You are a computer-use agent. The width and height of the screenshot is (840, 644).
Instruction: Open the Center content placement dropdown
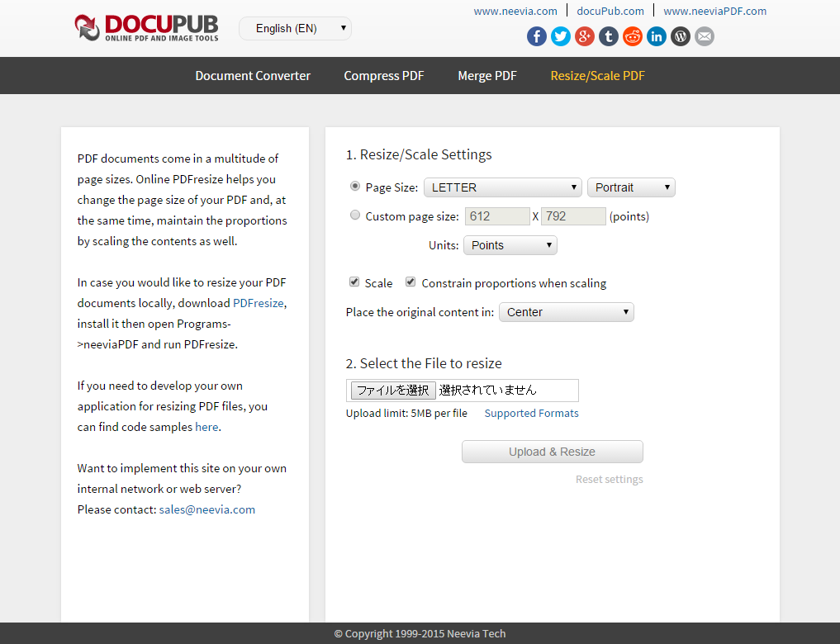(567, 312)
